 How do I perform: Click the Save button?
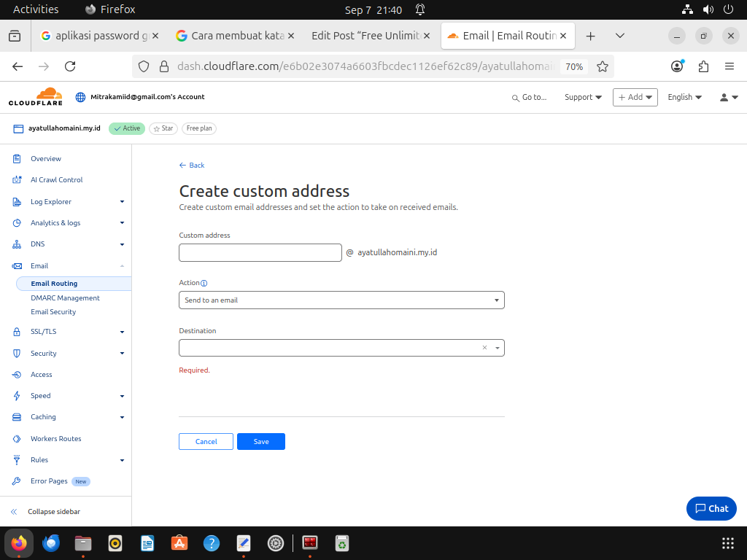[x=261, y=441]
